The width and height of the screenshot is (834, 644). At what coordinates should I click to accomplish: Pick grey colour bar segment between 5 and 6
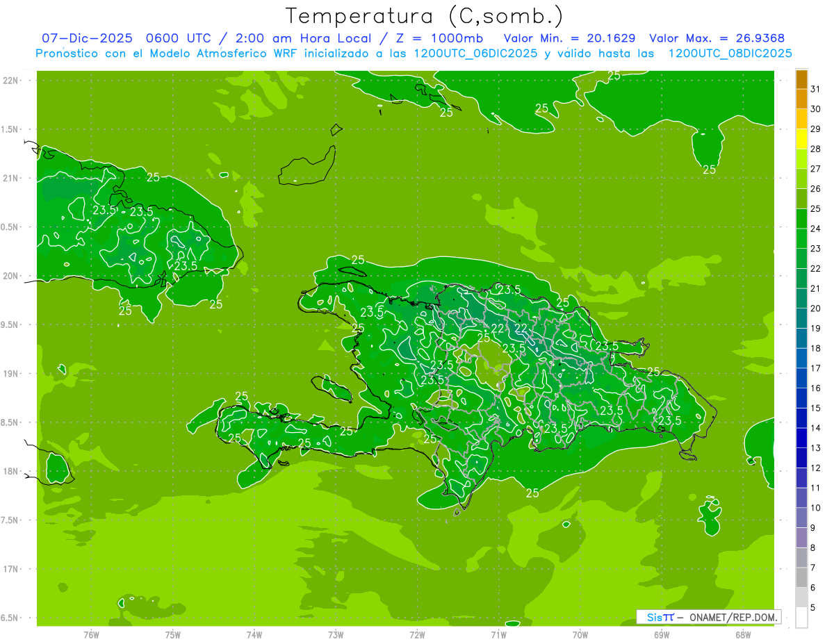[801, 597]
